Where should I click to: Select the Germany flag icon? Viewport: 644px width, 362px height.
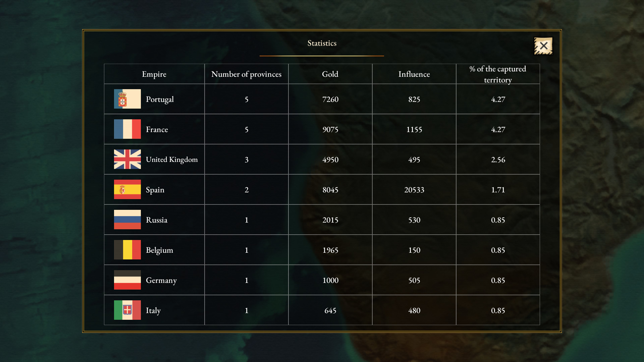point(127,280)
